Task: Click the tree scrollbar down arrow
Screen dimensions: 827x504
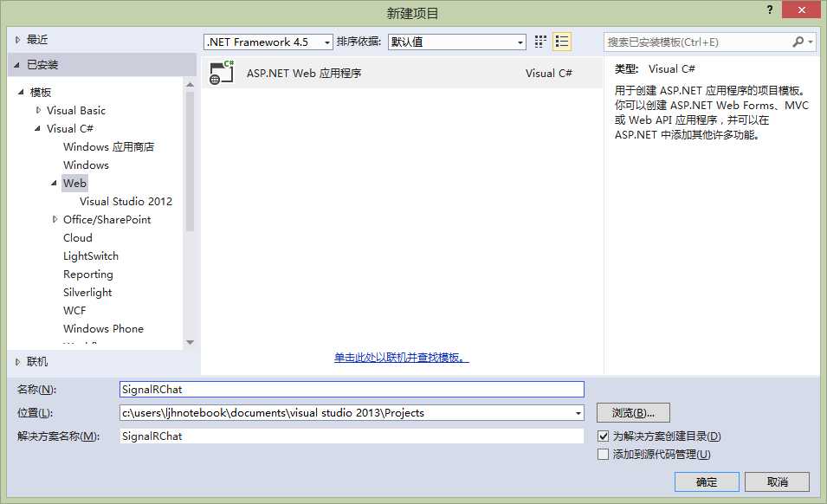Action: [x=190, y=343]
